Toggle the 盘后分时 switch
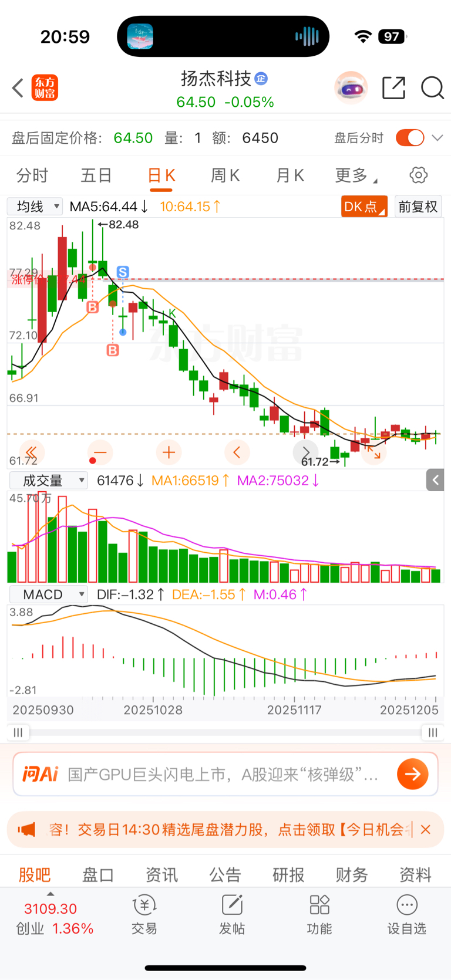The height and width of the screenshot is (980, 451). [x=410, y=138]
